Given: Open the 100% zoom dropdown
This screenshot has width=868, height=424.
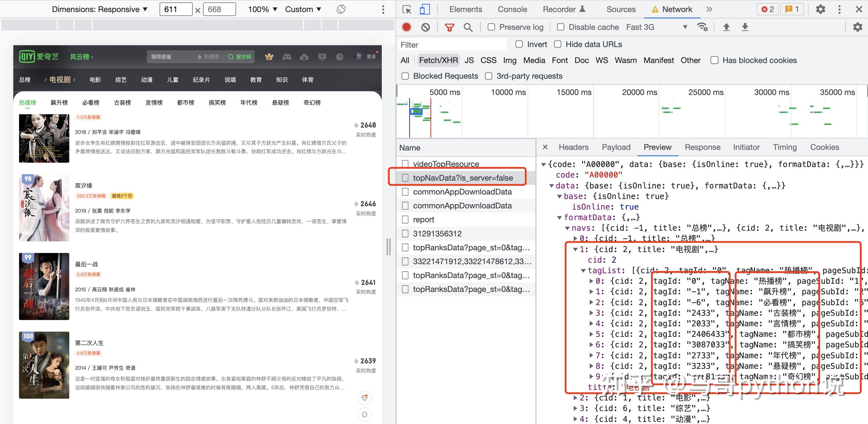Looking at the screenshot, I should tap(262, 9).
